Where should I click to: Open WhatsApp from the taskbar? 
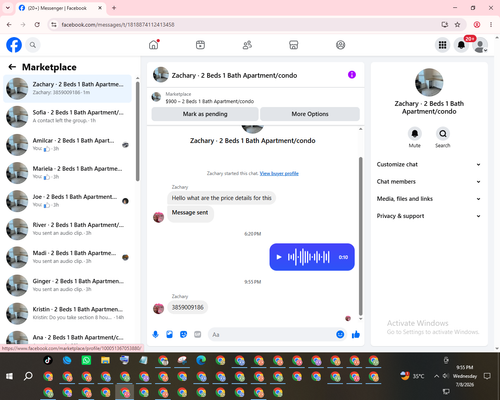[x=86, y=360]
